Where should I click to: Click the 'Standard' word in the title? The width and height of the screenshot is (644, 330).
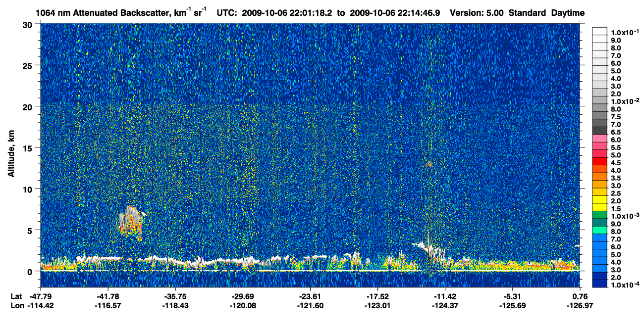point(527,12)
